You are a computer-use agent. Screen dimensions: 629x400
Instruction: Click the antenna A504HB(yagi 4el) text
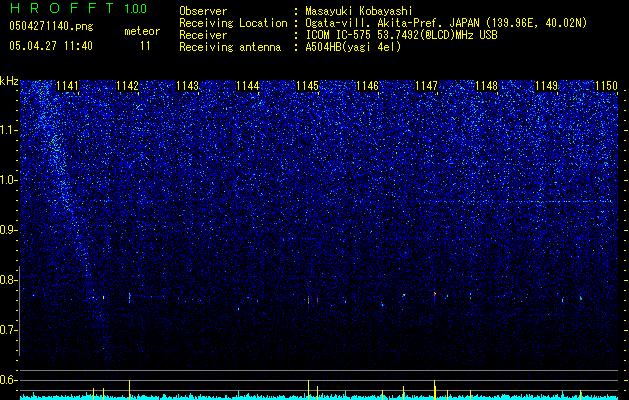[x=353, y=47]
